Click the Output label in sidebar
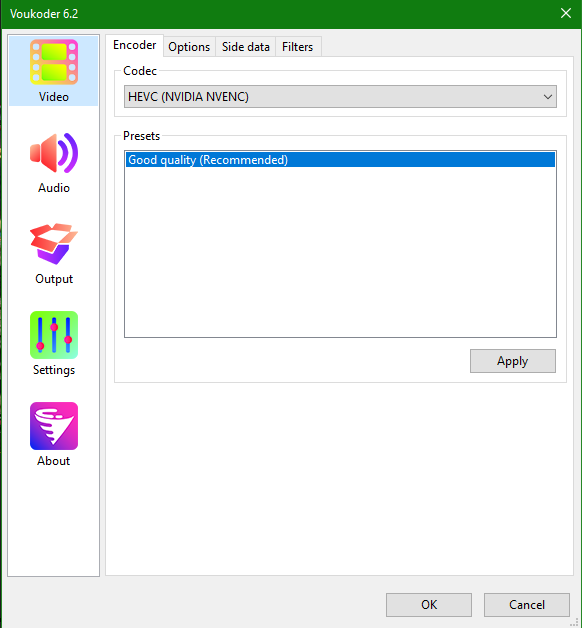 tap(54, 279)
